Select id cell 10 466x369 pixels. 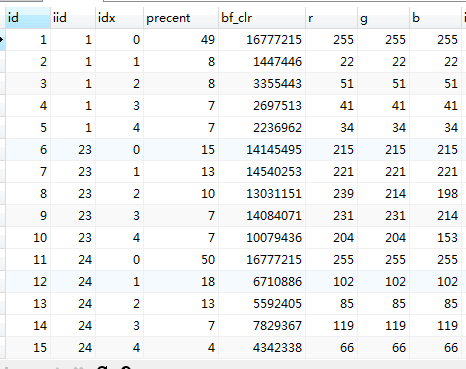[28, 238]
